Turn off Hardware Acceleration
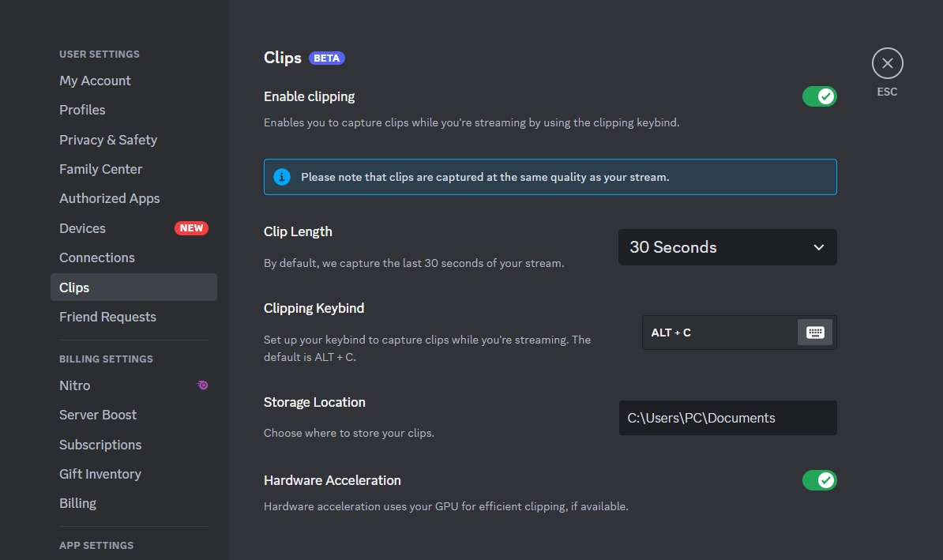This screenshot has height=560, width=943. pos(820,479)
